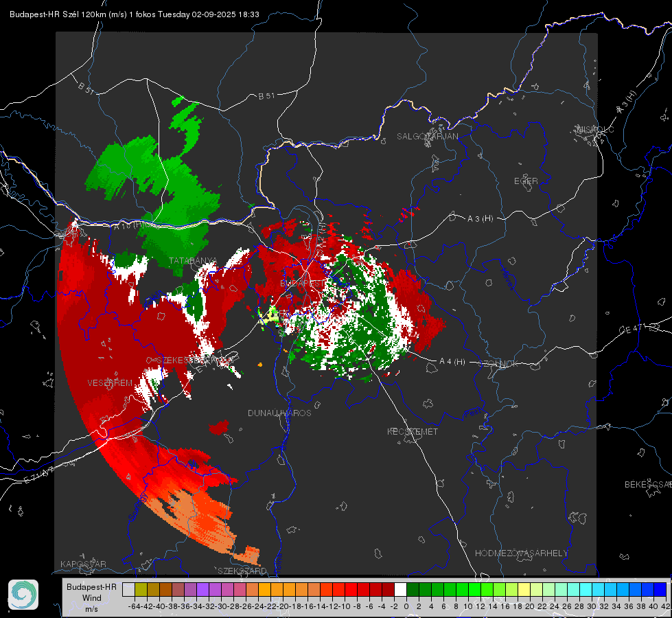
Task: Click the 'A 4 (H)' road label
Action: 452,362
